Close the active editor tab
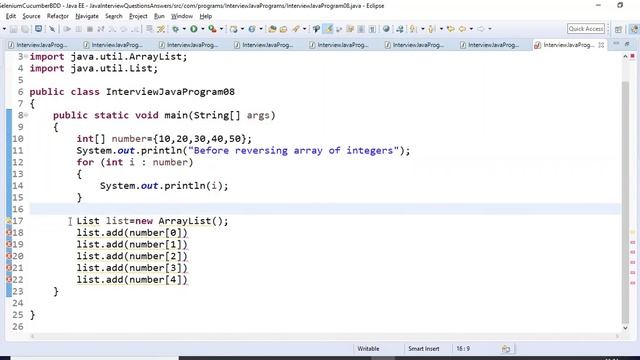 point(601,45)
